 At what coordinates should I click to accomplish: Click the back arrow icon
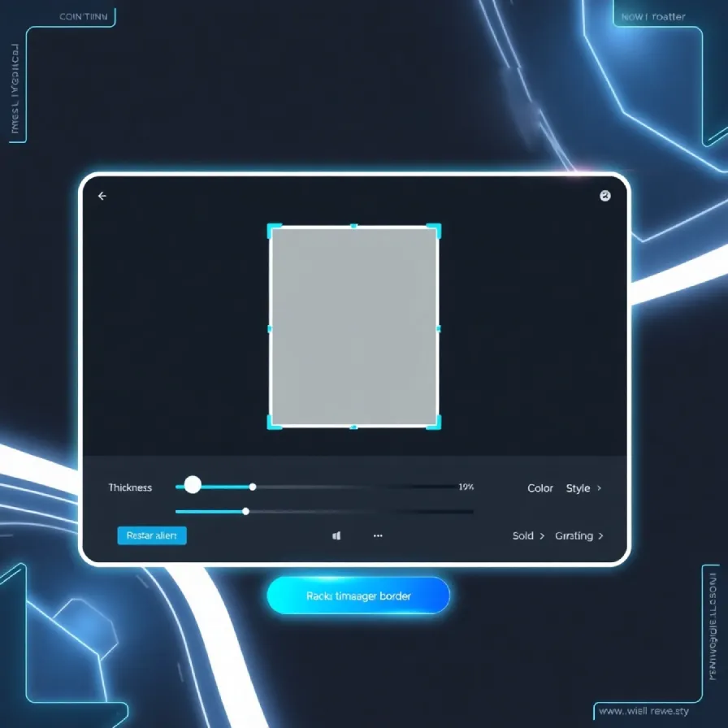pos(102,196)
